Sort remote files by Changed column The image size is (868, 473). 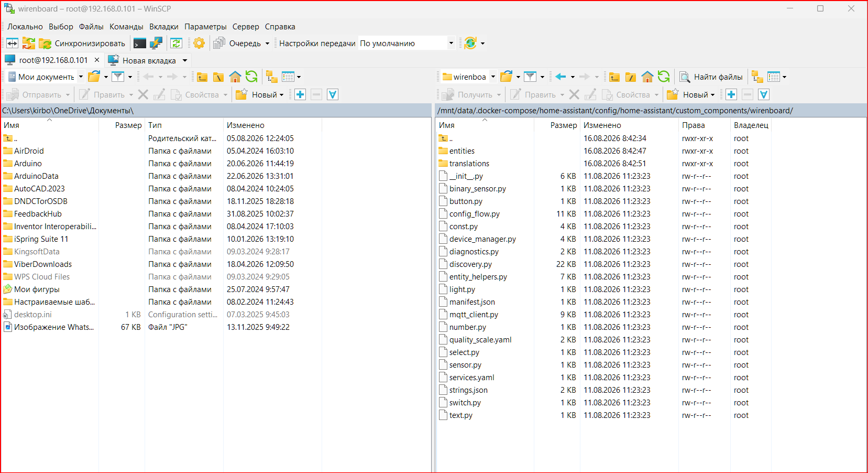point(602,125)
